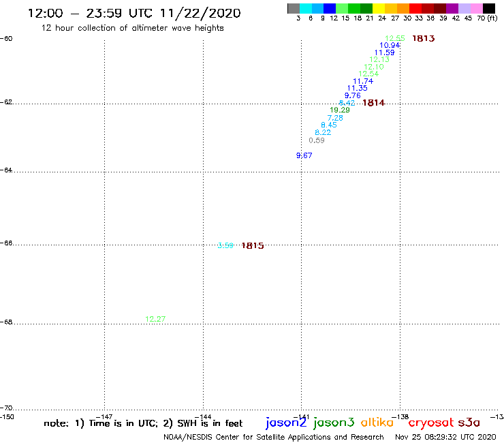
Task: Click the lavender swatch in the color scale
Action: [x=464, y=8]
